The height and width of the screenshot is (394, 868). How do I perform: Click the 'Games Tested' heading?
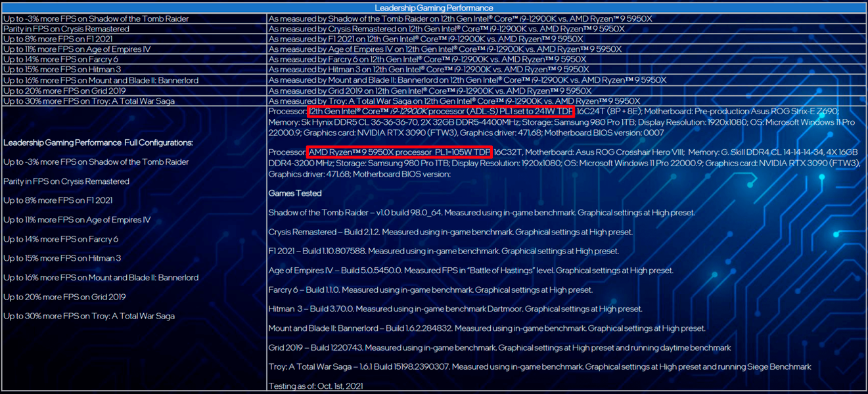(295, 194)
